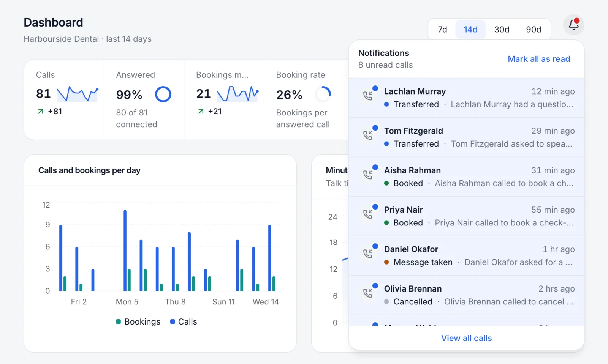Open the notifications bell icon
This screenshot has width=608, height=364.
pos(573,25)
